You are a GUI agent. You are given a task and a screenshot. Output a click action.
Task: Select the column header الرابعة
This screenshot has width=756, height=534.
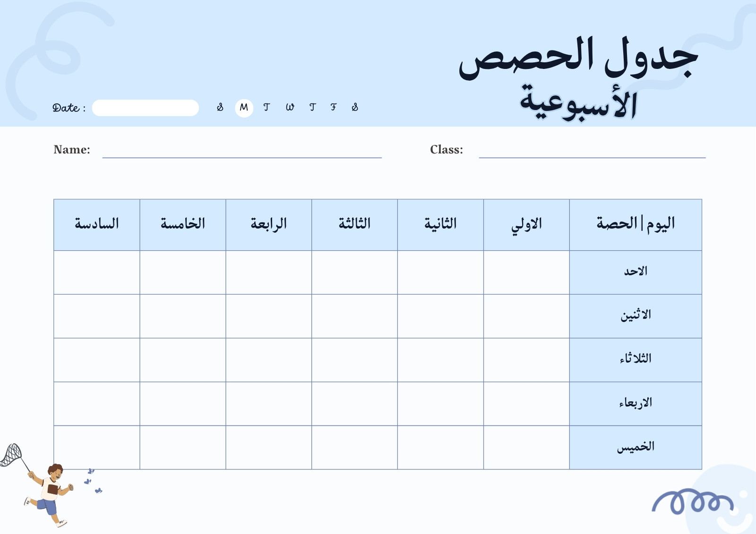268,225
